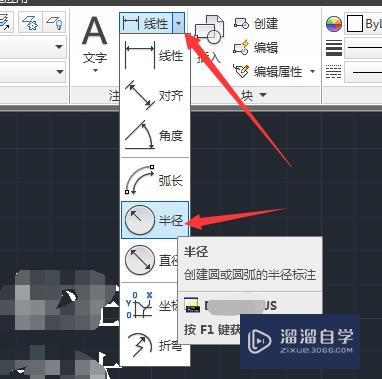Screen dimensions: 382x379
Task: Open the linetype selector with dashed lines icon
Action: (334, 71)
